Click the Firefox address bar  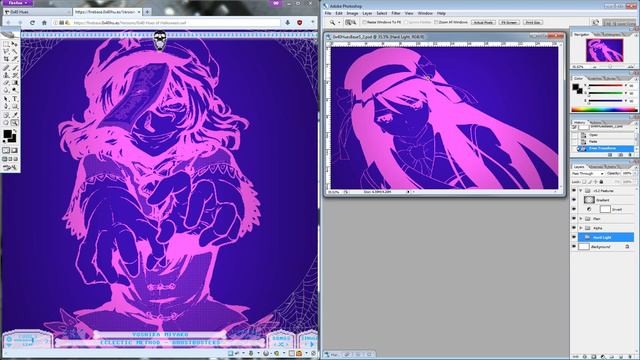pos(167,23)
